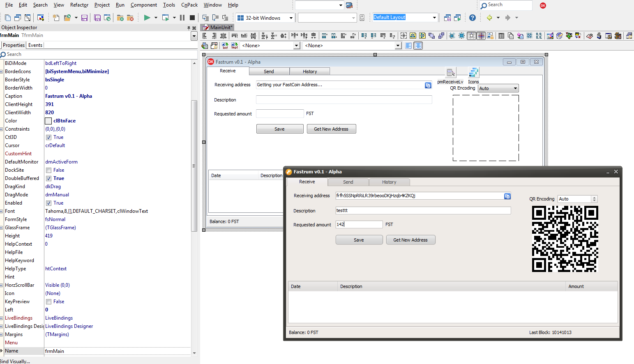Click Get New Address in running window
Screen dimensions: 634x364
(410, 240)
